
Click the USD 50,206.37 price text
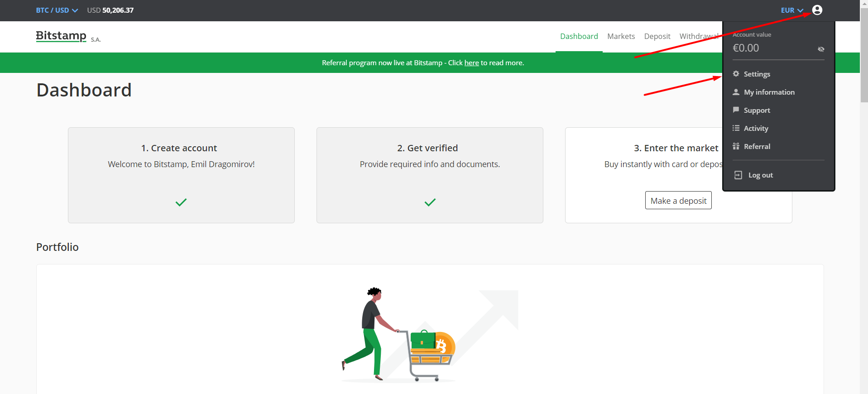click(x=110, y=10)
